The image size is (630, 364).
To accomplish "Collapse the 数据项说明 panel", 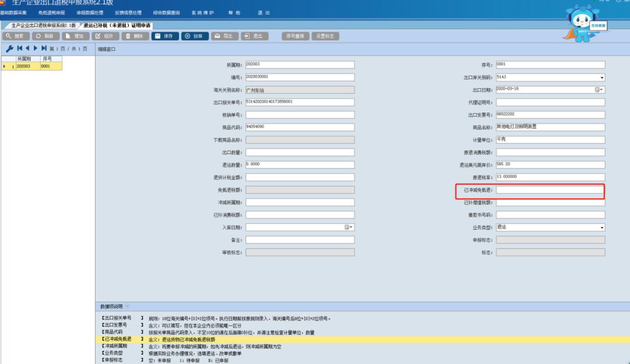I will pos(128,306).
